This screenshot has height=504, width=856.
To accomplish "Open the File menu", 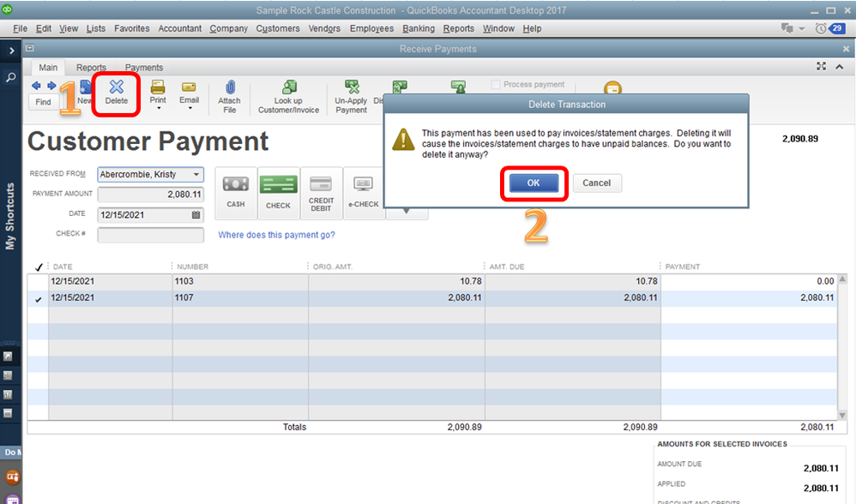I will tap(21, 28).
